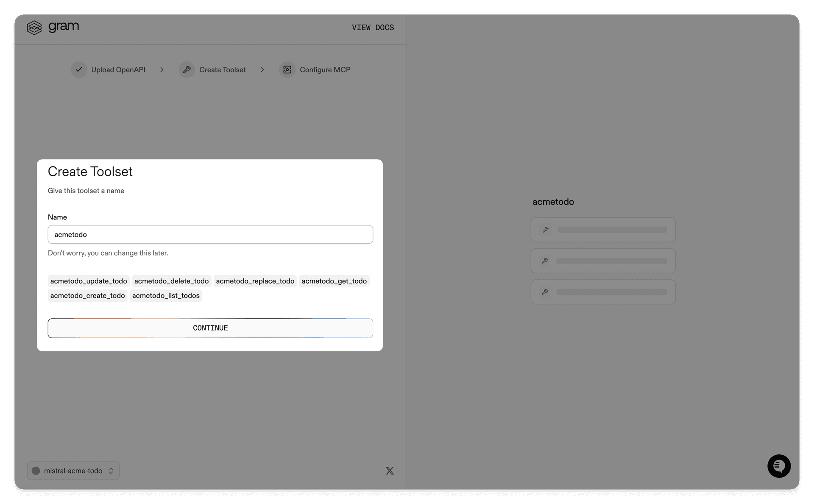Click the checkmark icon on Upload OpenAPI step
The image size is (814, 504).
pos(78,69)
